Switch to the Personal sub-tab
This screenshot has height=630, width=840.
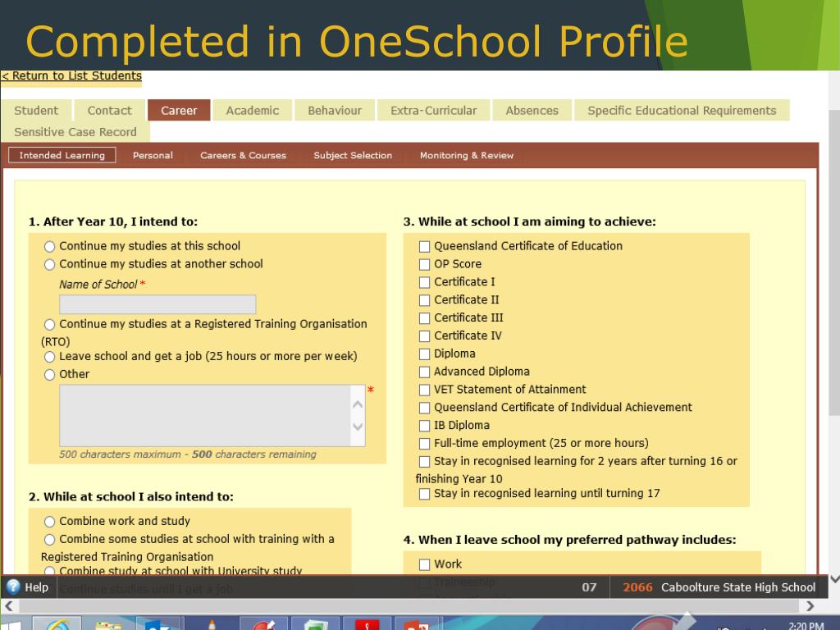tap(153, 155)
